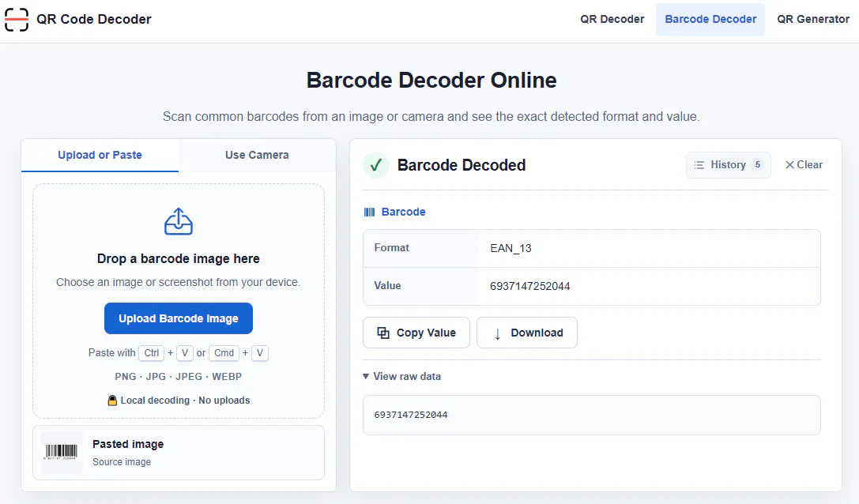Viewport: 859px width, 504px height.
Task: Click the History count badge 5
Action: 758,165
